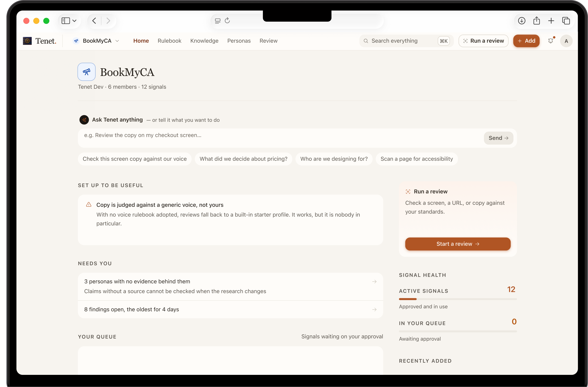This screenshot has height=387, width=588.
Task: Open a new Safari tab with plus
Action: coord(551,21)
